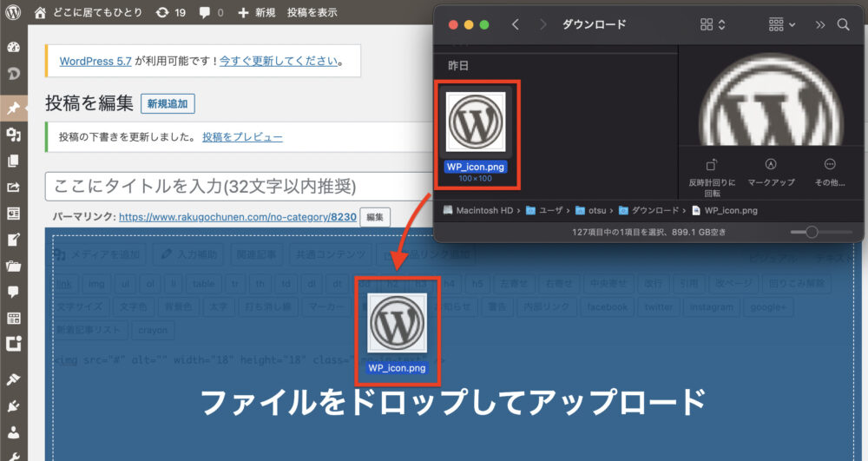This screenshot has height=461, width=868.
Task: Click the 今すぐ更新してください link
Action: click(x=279, y=61)
